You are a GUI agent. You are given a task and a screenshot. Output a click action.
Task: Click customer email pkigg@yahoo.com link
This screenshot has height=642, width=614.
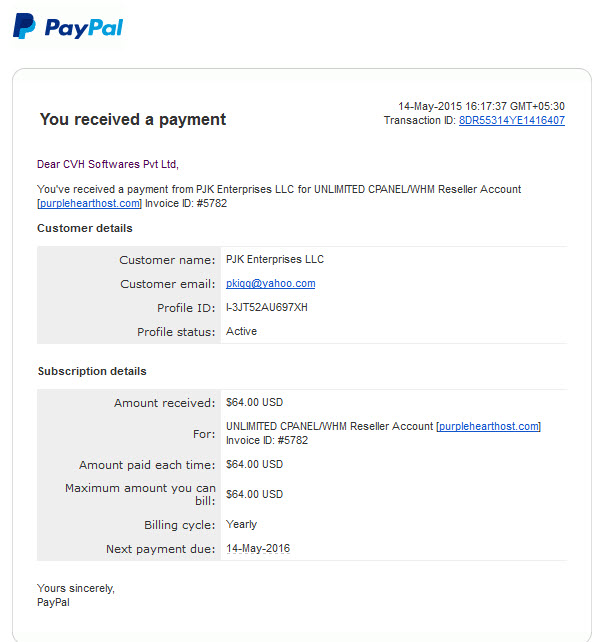point(271,283)
